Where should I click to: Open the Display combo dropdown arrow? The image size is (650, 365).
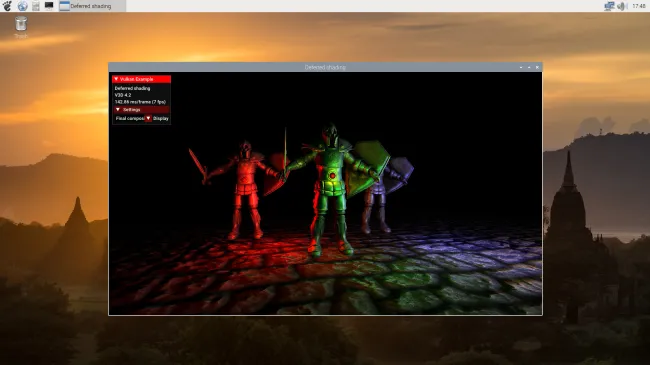148,118
